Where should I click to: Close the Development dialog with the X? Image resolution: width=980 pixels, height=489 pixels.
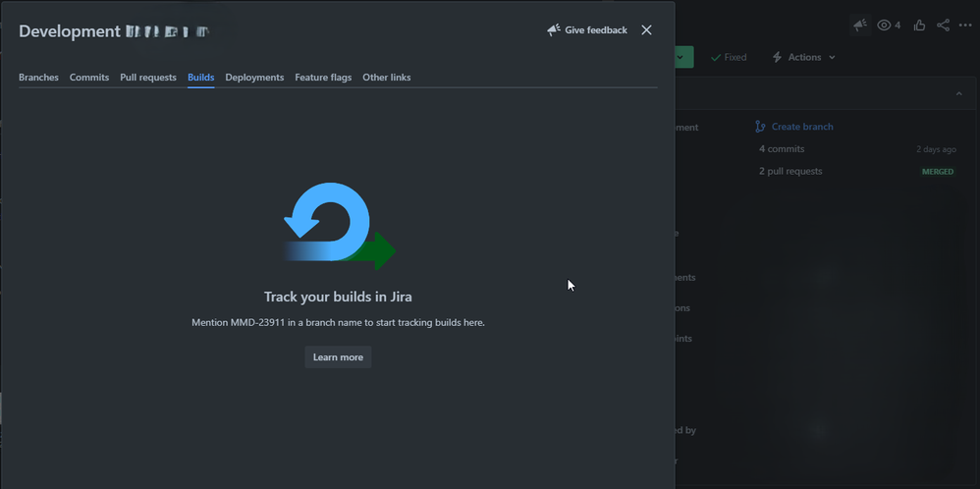click(x=646, y=30)
